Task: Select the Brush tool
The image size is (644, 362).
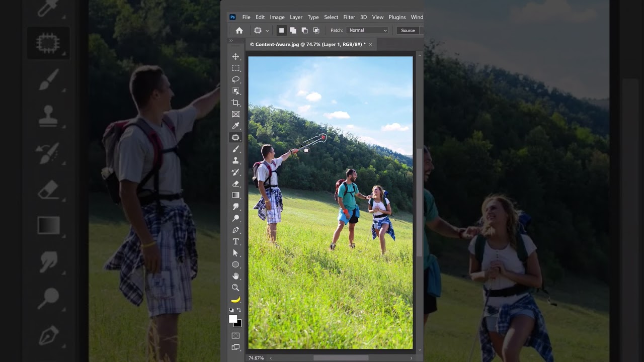Action: [235, 149]
